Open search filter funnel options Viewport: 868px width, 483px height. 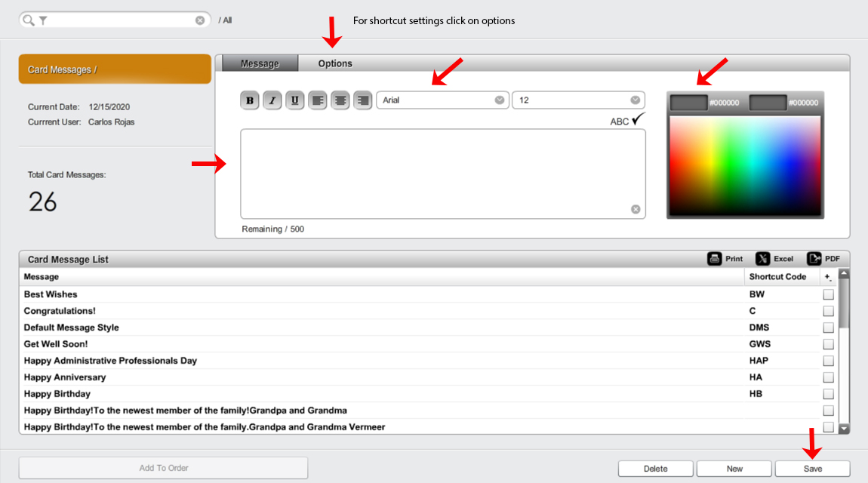click(43, 20)
